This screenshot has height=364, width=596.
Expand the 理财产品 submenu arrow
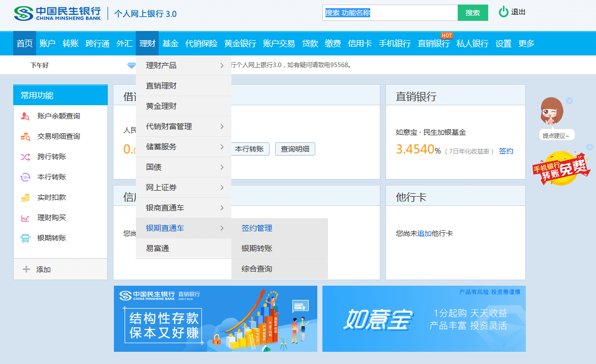point(222,66)
